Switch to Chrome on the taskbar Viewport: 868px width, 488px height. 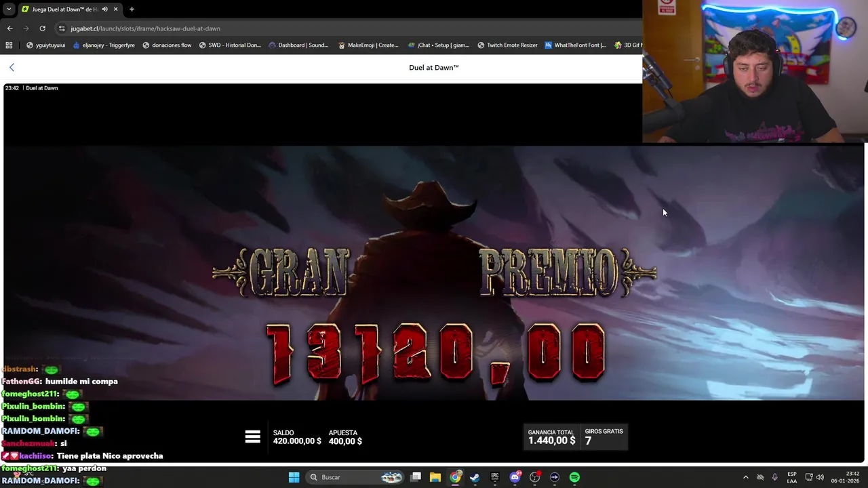(455, 477)
